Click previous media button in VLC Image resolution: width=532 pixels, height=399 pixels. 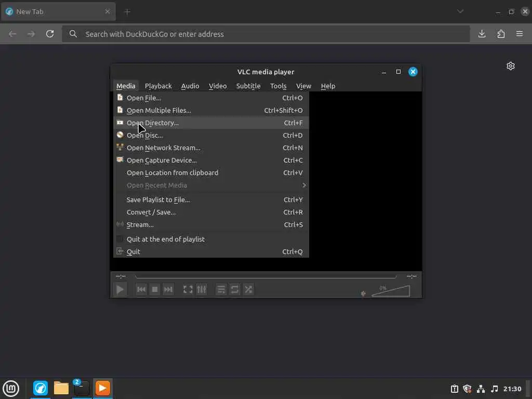[141, 289]
